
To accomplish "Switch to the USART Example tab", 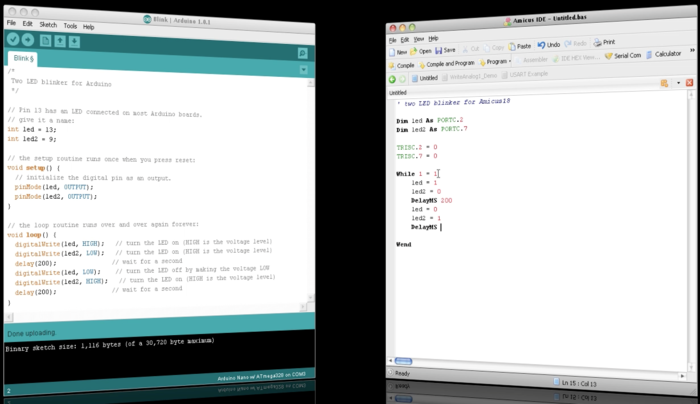I will click(x=525, y=74).
